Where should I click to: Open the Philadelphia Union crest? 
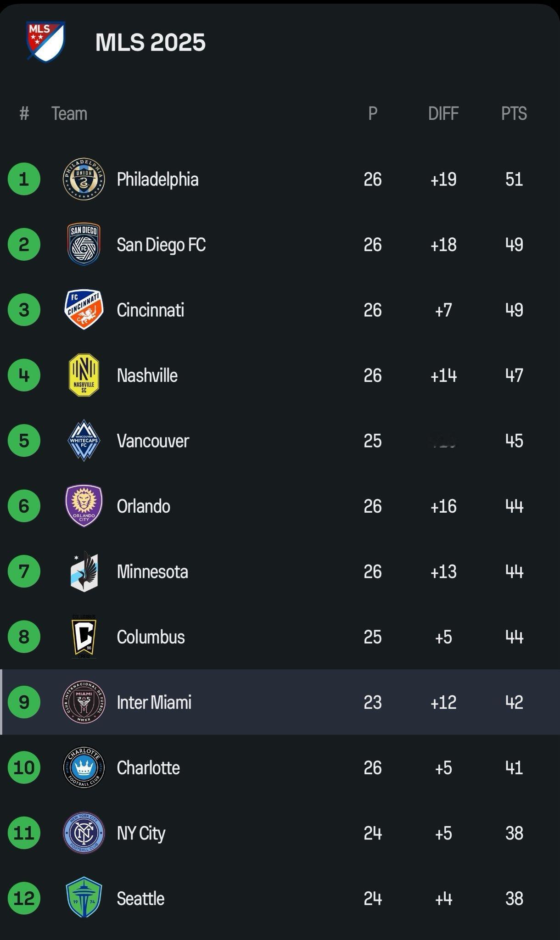(84, 179)
